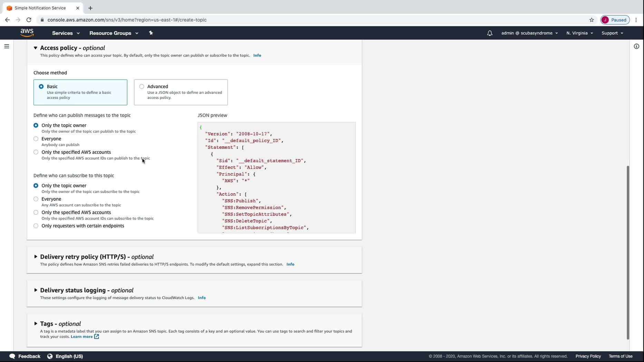Click the AWS logo home icon
The height and width of the screenshot is (362, 644).
(27, 33)
